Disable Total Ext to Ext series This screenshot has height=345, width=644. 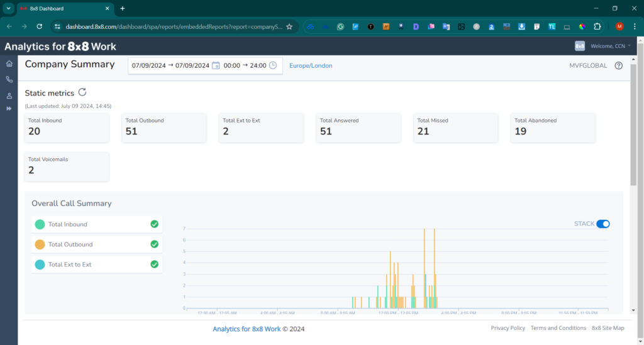tap(154, 265)
